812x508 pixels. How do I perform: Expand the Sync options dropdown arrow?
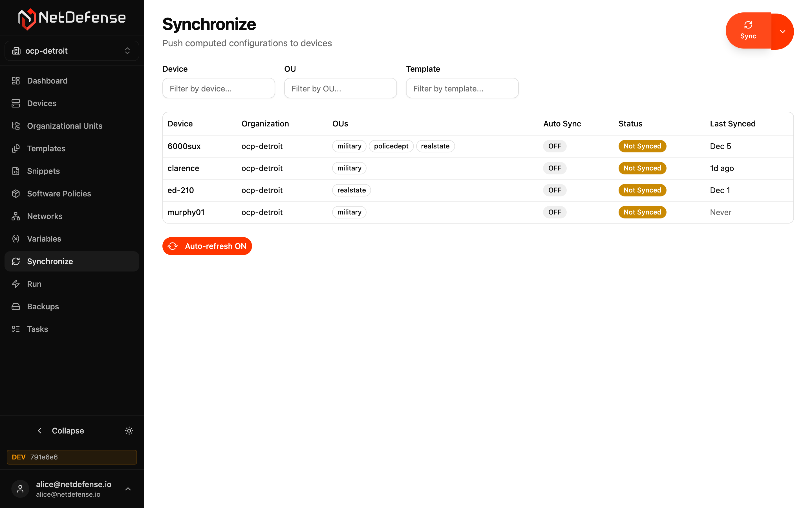[x=782, y=32]
